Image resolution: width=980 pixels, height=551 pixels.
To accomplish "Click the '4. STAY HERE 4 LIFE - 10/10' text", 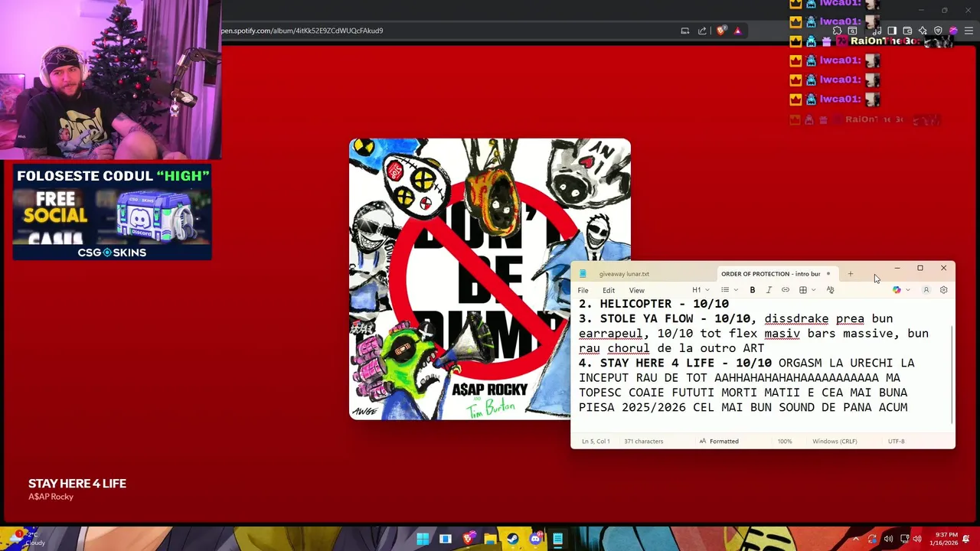I will click(x=675, y=363).
